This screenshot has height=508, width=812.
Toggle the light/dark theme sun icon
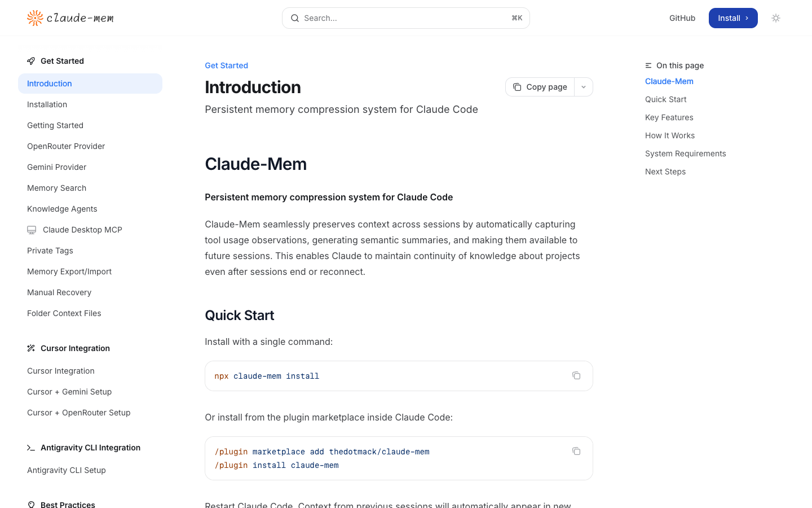(776, 18)
